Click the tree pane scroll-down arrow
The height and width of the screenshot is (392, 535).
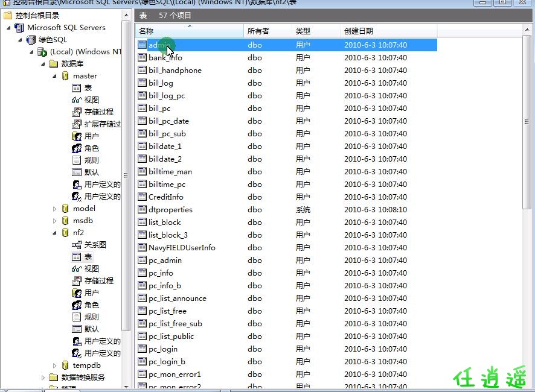click(126, 387)
